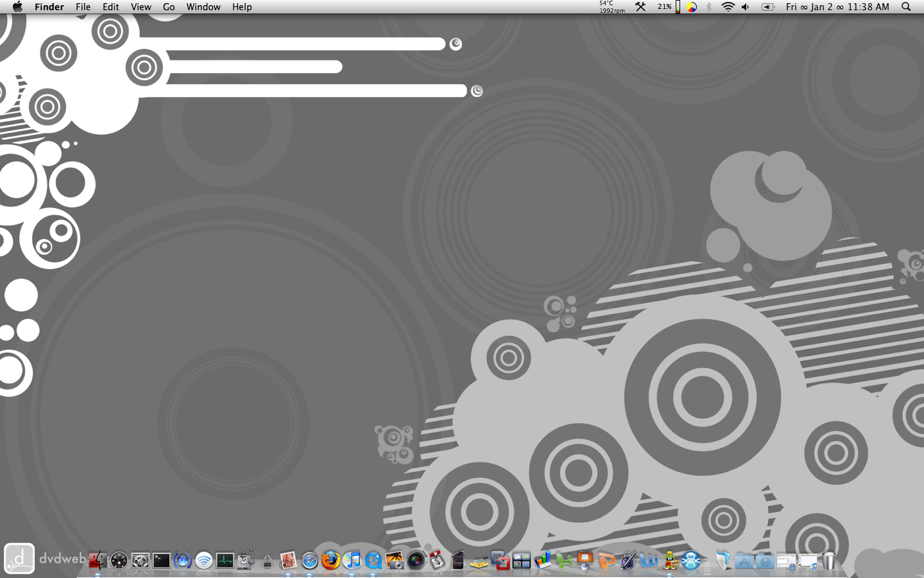
Task: Open the Window menu
Action: coord(203,6)
